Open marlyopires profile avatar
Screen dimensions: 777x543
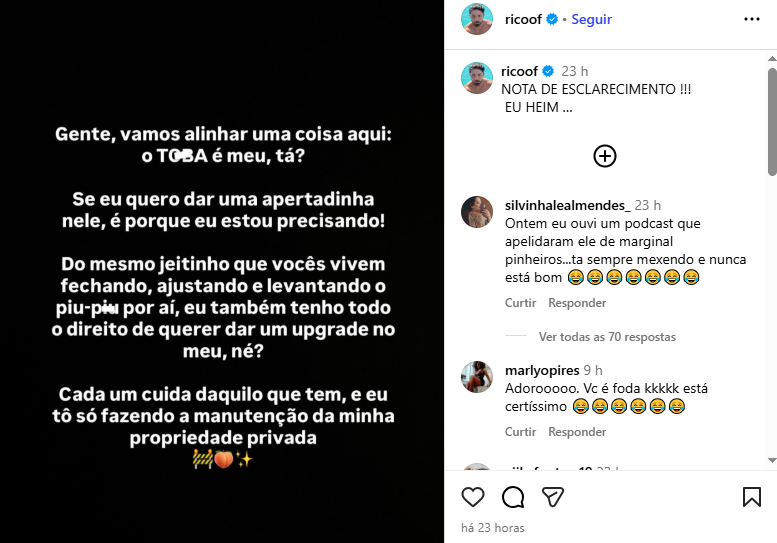pyautogui.click(x=477, y=377)
